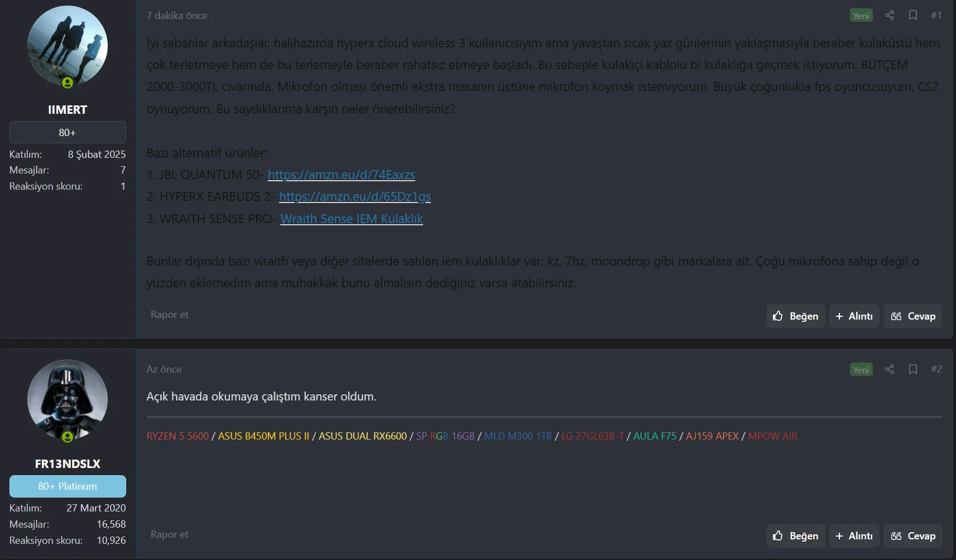Report IIMERT's post via Rapor et
The height and width of the screenshot is (560, 956).
(x=170, y=315)
